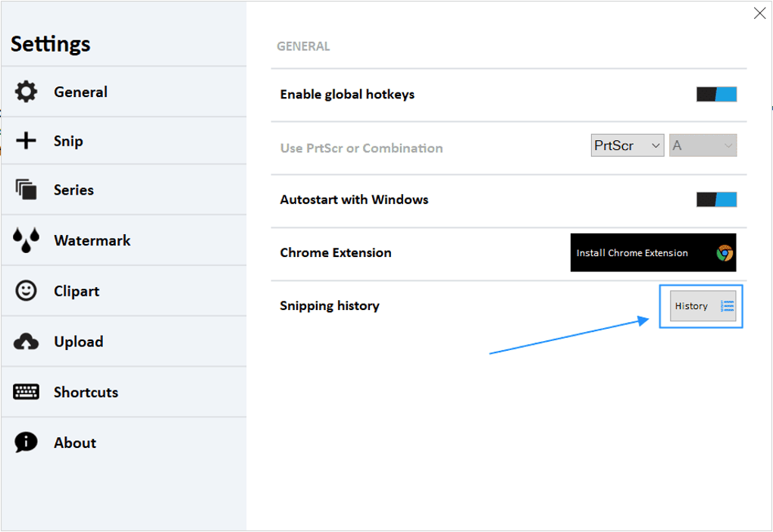Toggle the Autostart with Windows switch
Image resolution: width=773 pixels, height=532 pixels.
[716, 199]
